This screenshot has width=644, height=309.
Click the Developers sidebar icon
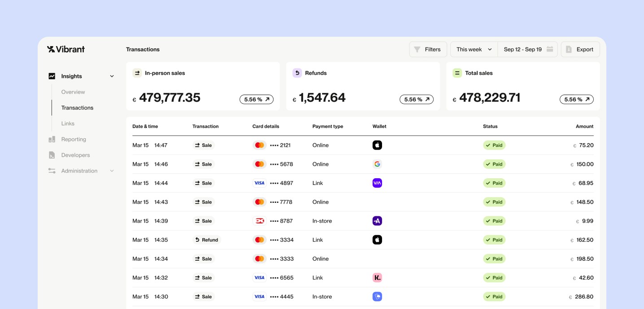click(x=52, y=155)
